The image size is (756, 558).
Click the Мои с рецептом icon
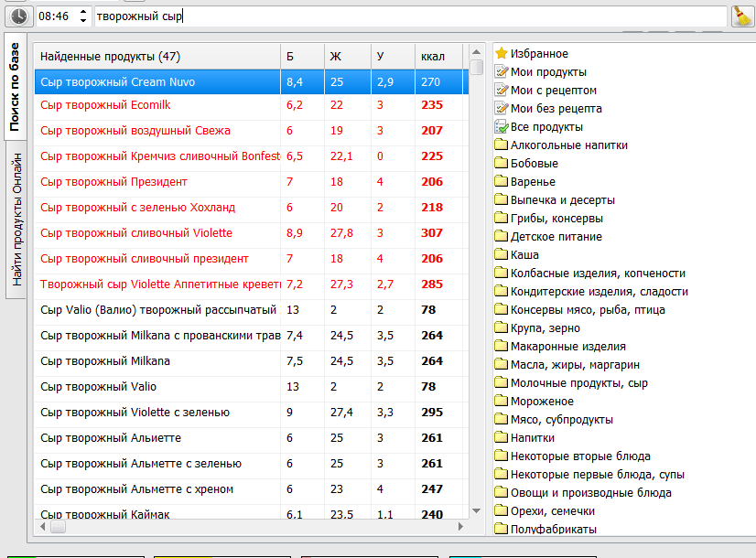pos(502,90)
